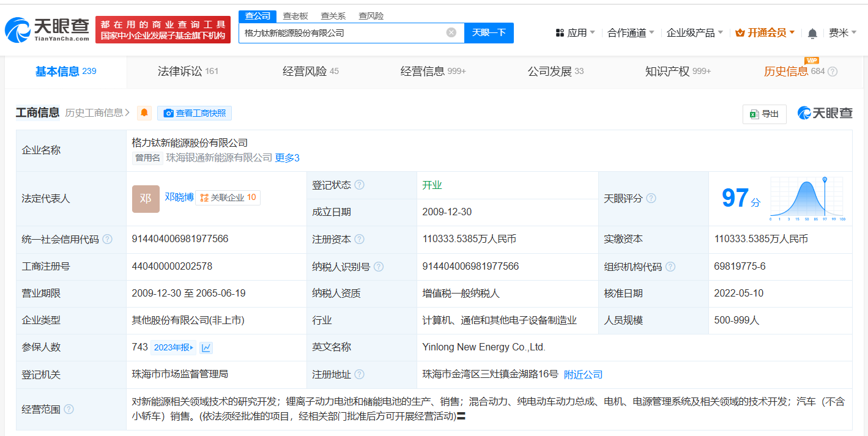Click the notification bell icon in header
The image size is (868, 436).
point(812,33)
